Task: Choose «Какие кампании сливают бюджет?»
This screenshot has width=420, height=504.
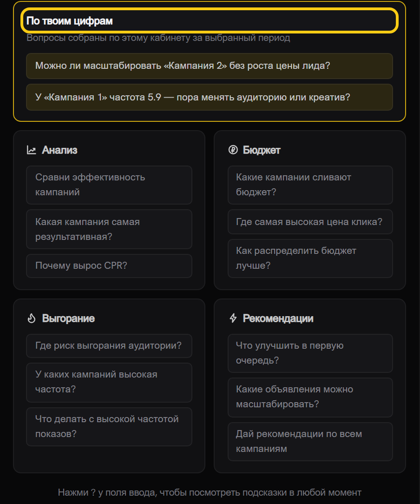Action: click(x=310, y=185)
